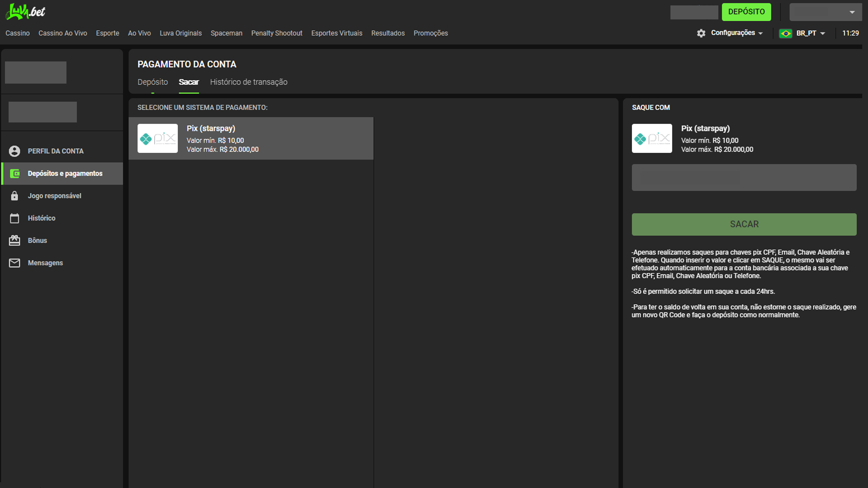The height and width of the screenshot is (488, 868).
Task: Click the Brazil flag icon
Action: coord(785,33)
